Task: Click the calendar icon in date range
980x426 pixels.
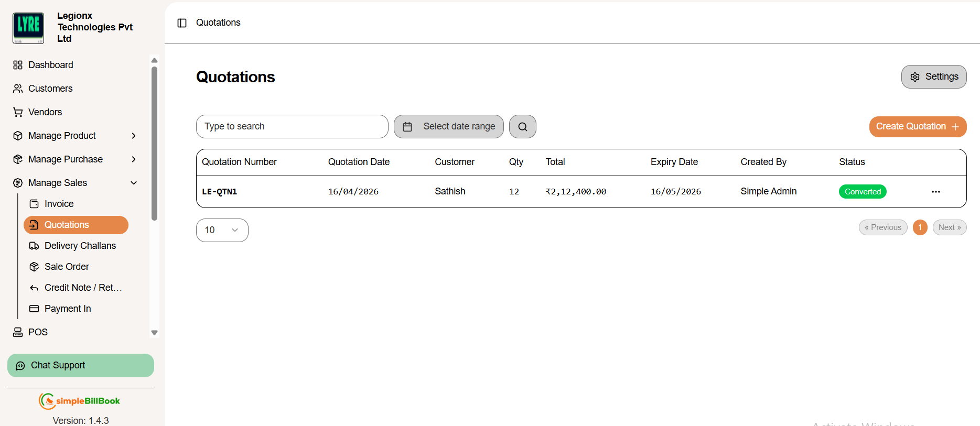Action: (407, 127)
